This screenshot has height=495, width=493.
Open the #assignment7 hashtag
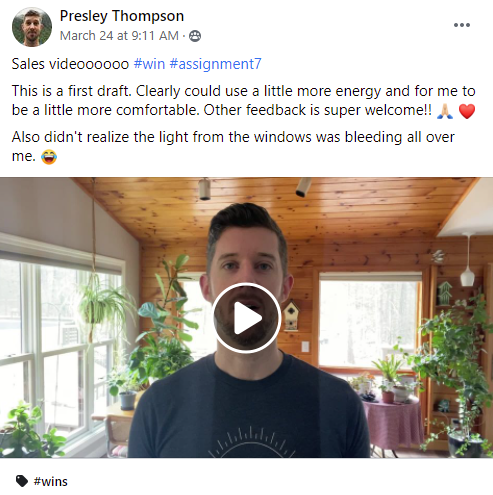pos(215,64)
